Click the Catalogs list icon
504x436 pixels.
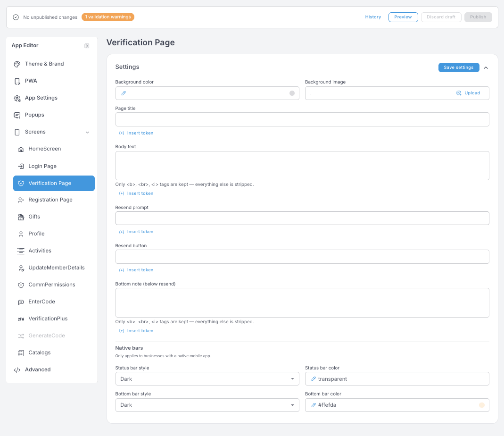tap(21, 353)
